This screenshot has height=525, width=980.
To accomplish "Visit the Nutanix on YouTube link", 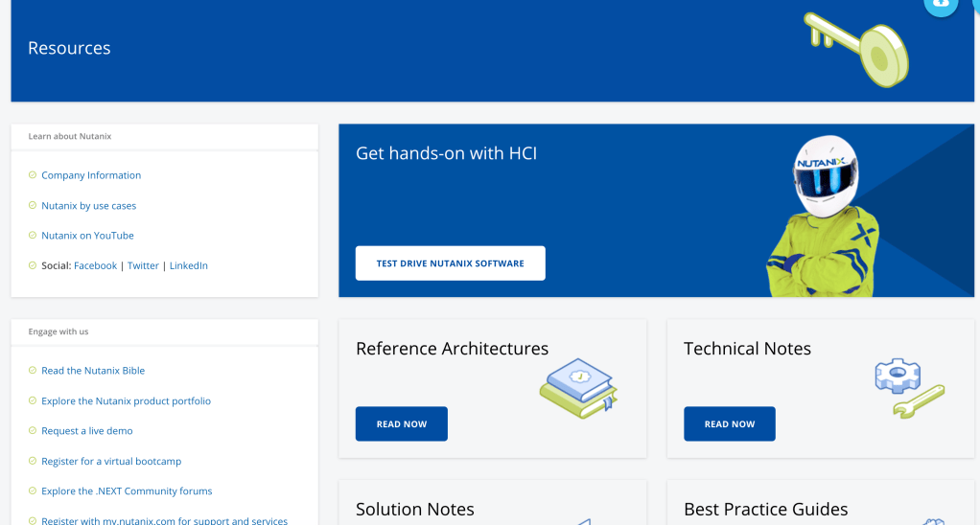I will tap(87, 236).
